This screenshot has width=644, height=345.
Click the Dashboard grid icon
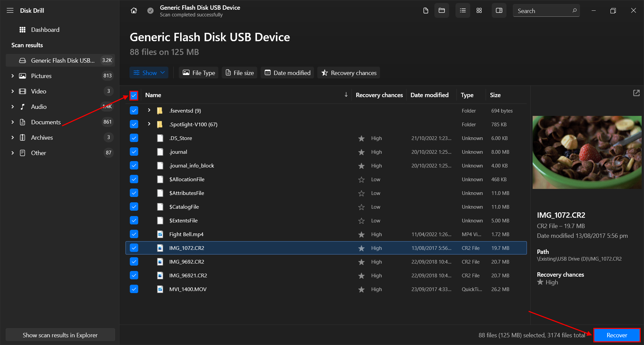pyautogui.click(x=22, y=30)
